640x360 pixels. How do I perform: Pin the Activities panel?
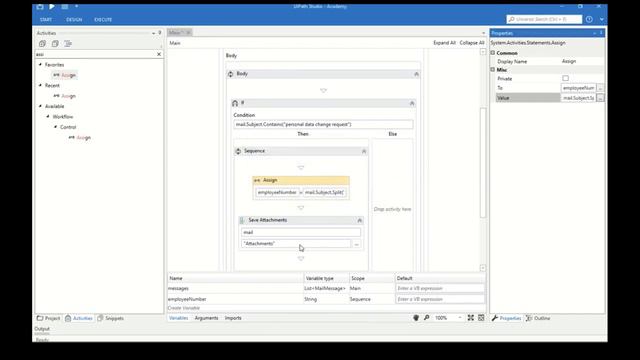tap(160, 33)
